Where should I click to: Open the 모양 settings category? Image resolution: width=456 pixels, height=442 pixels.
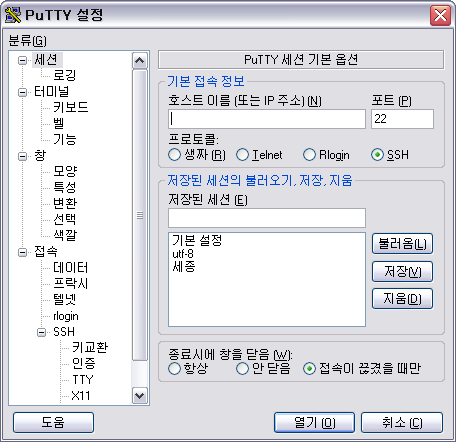tap(65, 171)
